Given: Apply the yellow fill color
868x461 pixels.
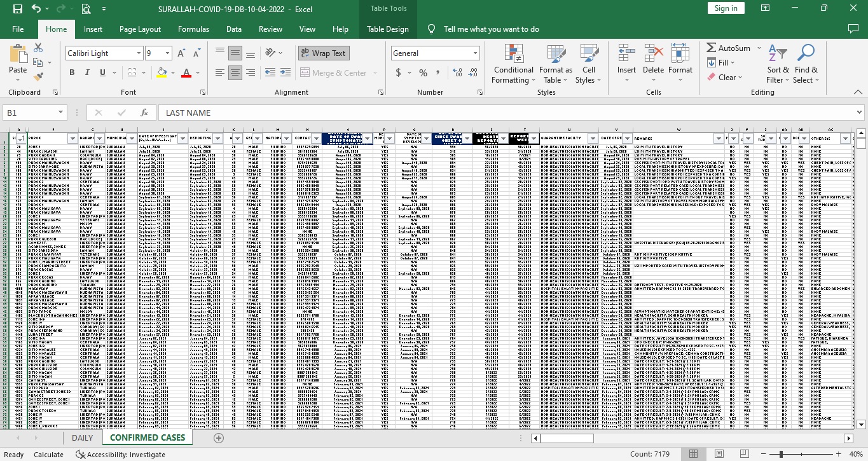Looking at the screenshot, I should (x=162, y=73).
